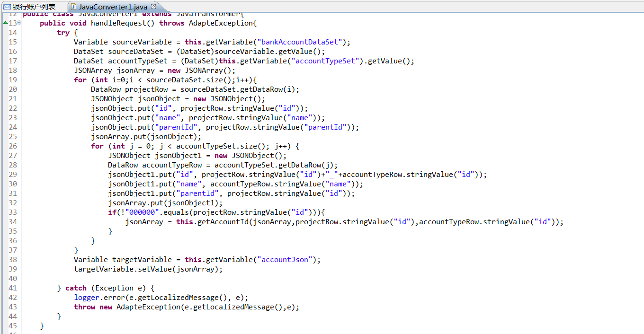Image resolution: width=644 pixels, height=334 pixels.
Task: Click the "_" string literal on line 29
Action: 332,175
